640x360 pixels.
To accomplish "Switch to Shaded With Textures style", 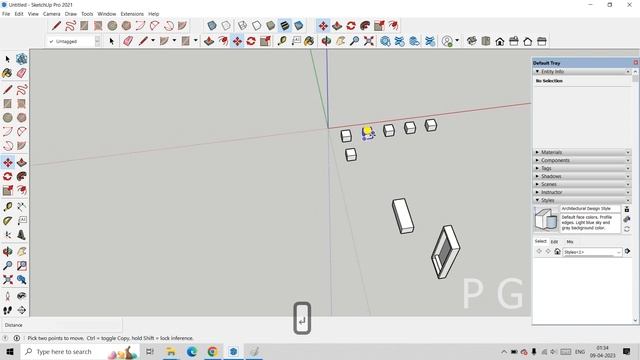I will click(284, 26).
